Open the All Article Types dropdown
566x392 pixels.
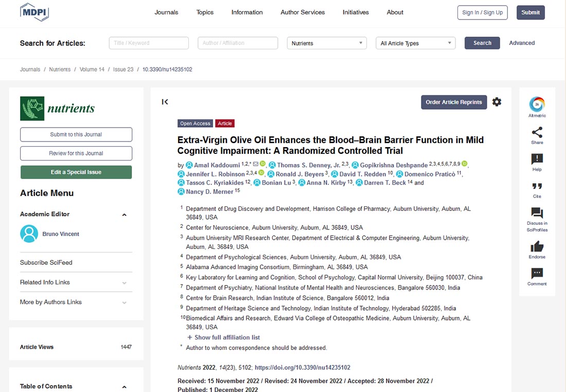(415, 43)
